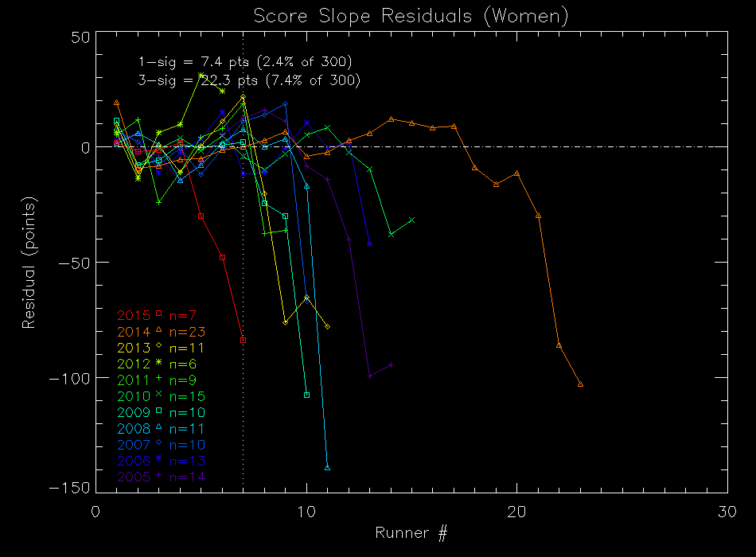Click the cyan triangle marker for 2008 in legend
Viewport: 756px width, 557px height.
tap(158, 428)
